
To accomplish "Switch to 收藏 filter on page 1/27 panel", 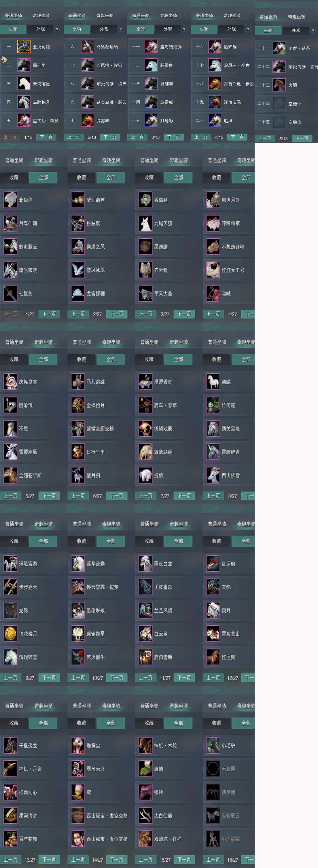I will click(14, 177).
